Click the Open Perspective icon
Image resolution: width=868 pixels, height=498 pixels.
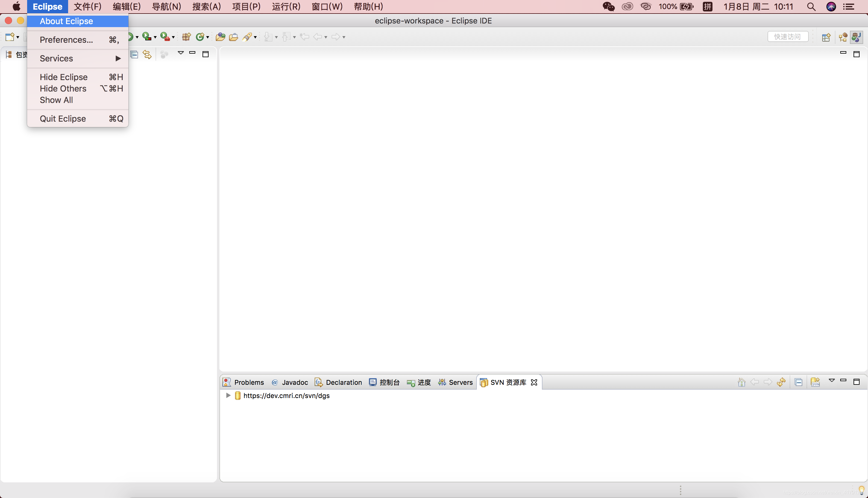[826, 37]
